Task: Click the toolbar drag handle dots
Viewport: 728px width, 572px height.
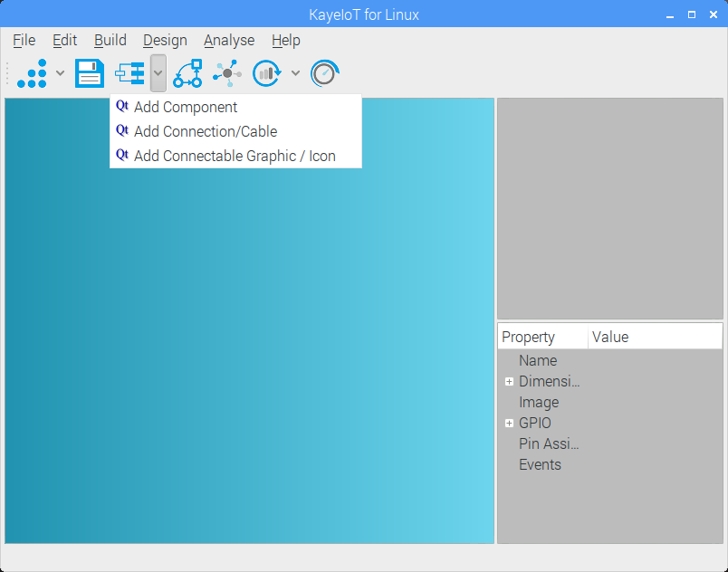Action: click(7, 73)
